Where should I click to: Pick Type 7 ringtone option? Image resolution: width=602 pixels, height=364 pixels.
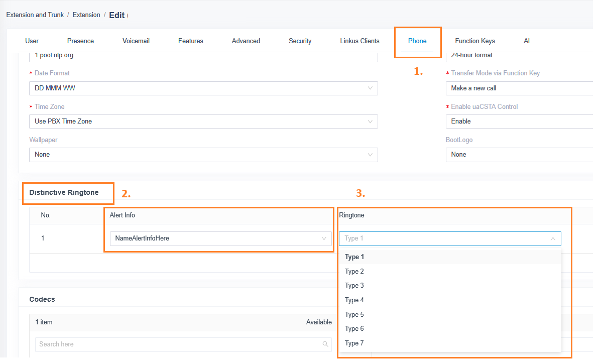[x=354, y=343]
